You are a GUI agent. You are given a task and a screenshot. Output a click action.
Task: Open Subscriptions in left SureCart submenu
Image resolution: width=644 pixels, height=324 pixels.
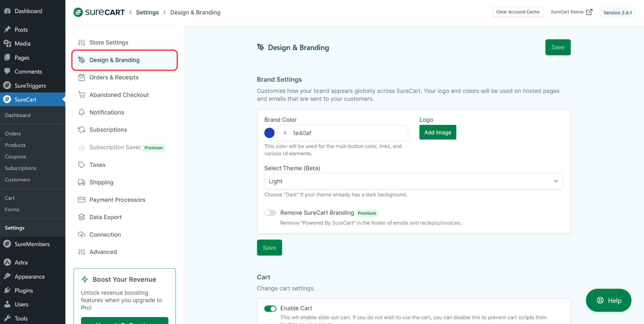click(x=20, y=168)
